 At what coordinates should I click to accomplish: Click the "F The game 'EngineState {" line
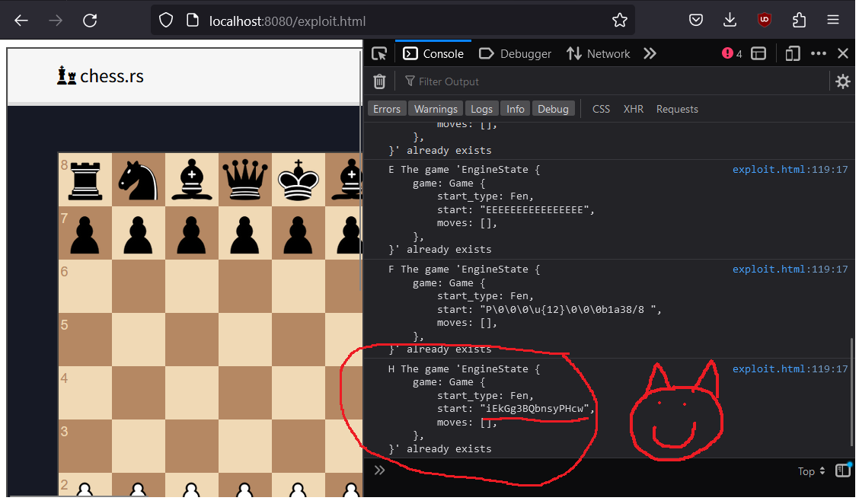[464, 269]
